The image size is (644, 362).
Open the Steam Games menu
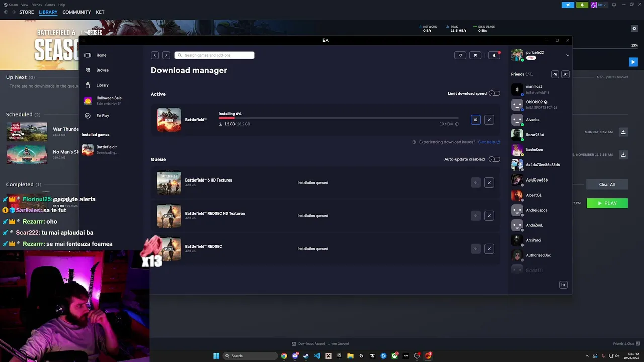coord(50,5)
